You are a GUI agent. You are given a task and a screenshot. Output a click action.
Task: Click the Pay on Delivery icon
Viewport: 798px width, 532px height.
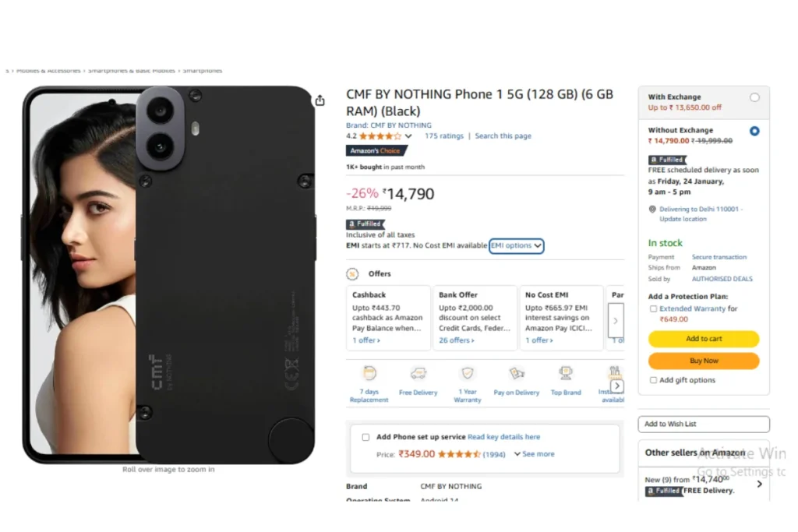tap(517, 374)
